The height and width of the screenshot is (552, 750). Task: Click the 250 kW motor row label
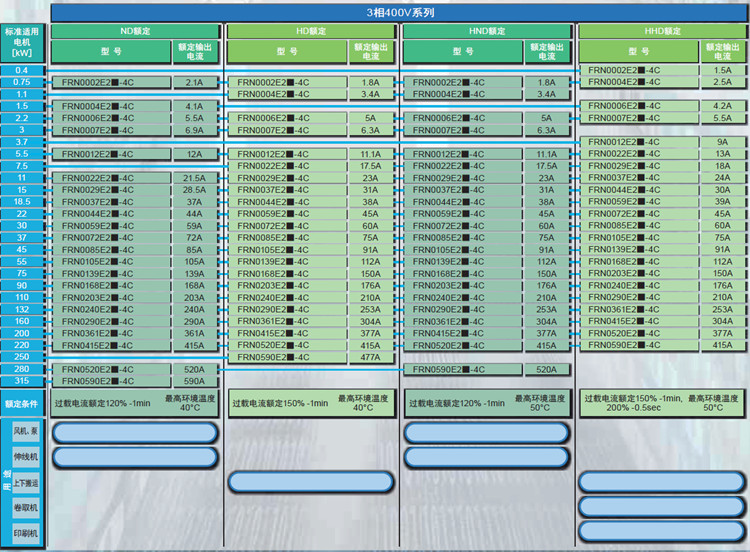(22, 357)
